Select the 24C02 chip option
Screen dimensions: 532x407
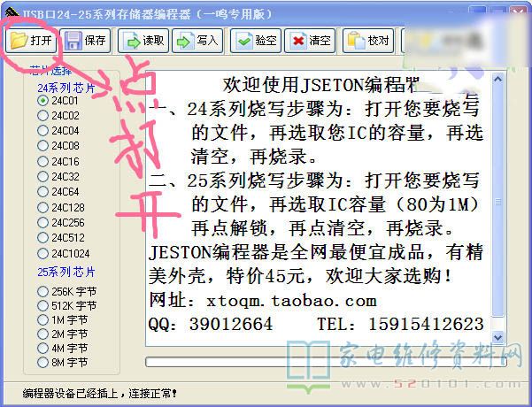coord(42,116)
